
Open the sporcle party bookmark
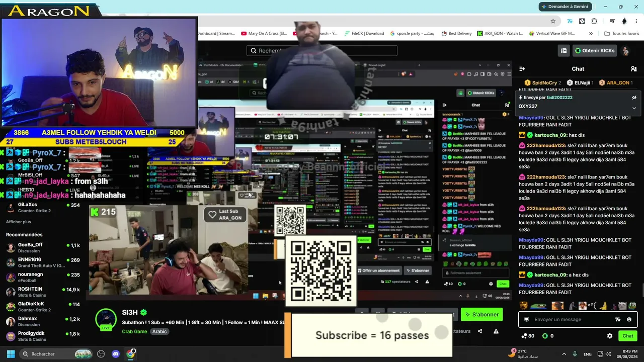click(x=412, y=34)
